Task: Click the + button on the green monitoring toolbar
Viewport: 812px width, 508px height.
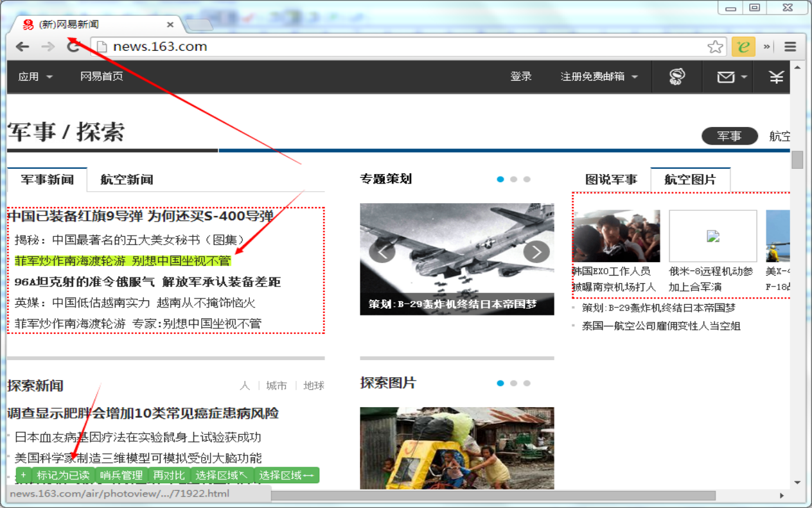Action: click(22, 475)
